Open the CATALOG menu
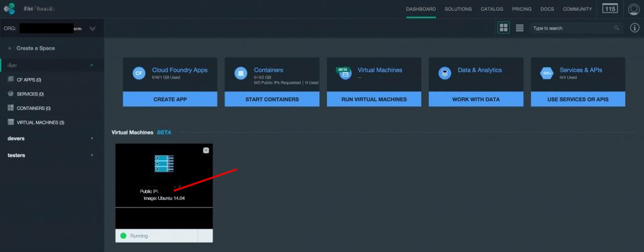This screenshot has width=644, height=252. point(492,9)
